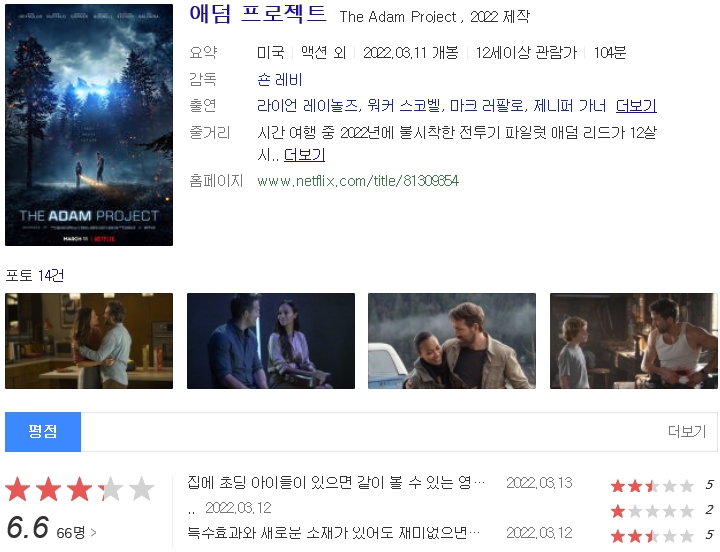The width and height of the screenshot is (720, 552).
Task: Open actor 마크 러팔로 link
Action: point(486,106)
